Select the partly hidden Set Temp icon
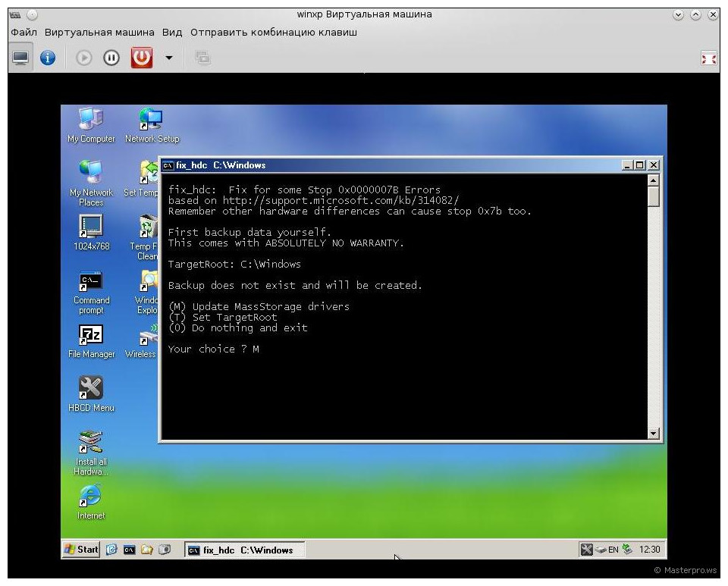This screenshot has height=586, width=728. tap(141, 179)
